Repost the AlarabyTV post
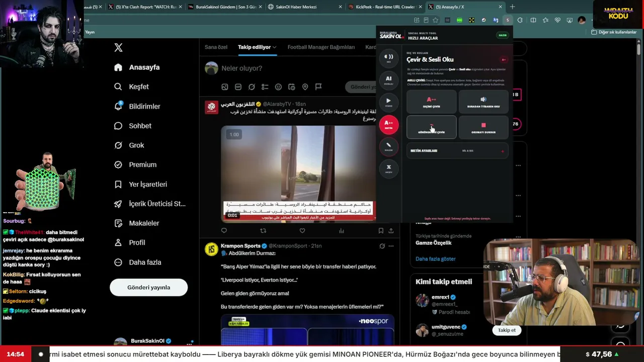The height and width of the screenshot is (362, 644). point(263,231)
